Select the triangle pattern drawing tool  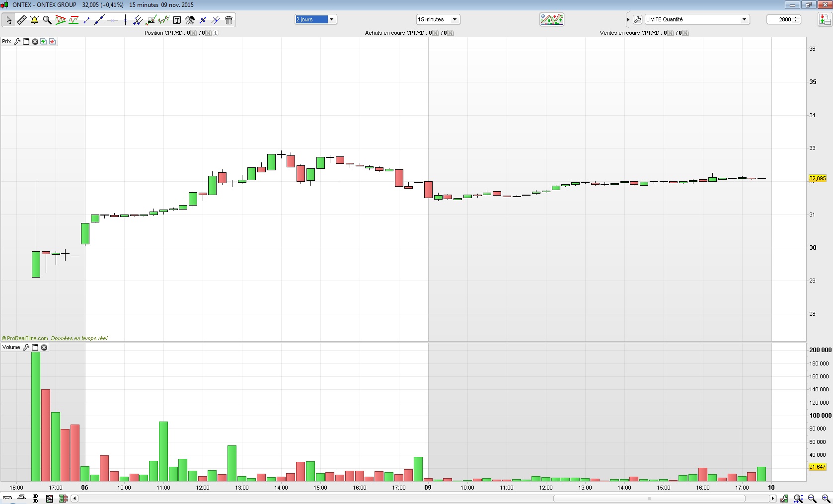[x=61, y=20]
